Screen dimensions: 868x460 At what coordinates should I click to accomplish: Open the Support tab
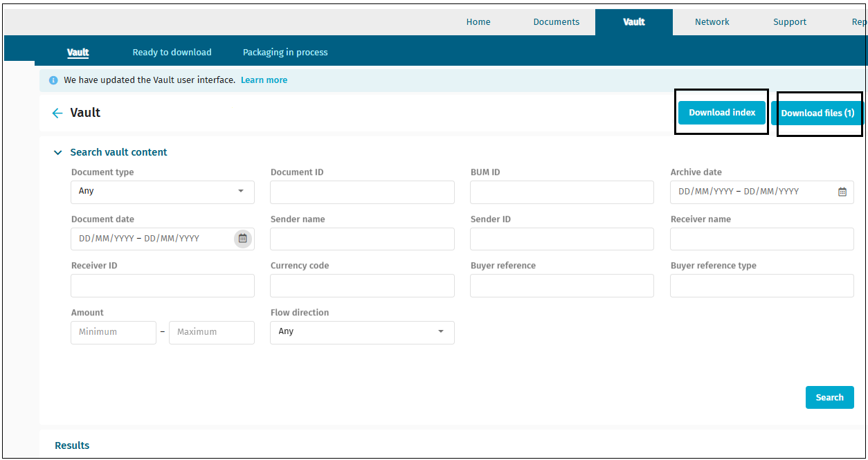[789, 22]
